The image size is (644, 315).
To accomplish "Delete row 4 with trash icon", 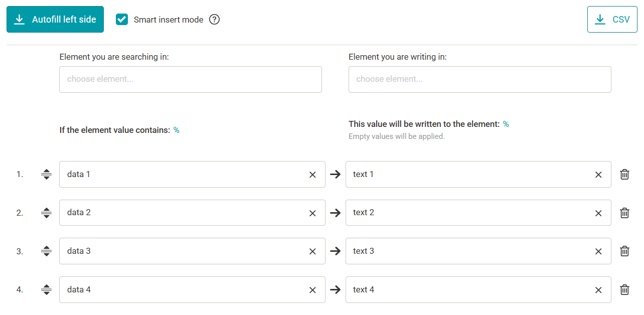I will coord(624,290).
